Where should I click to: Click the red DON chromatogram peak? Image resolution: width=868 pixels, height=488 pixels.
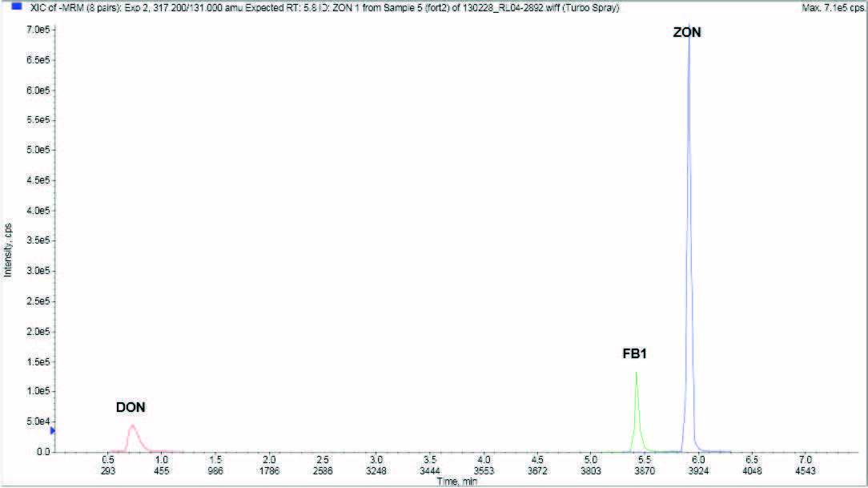coord(133,438)
